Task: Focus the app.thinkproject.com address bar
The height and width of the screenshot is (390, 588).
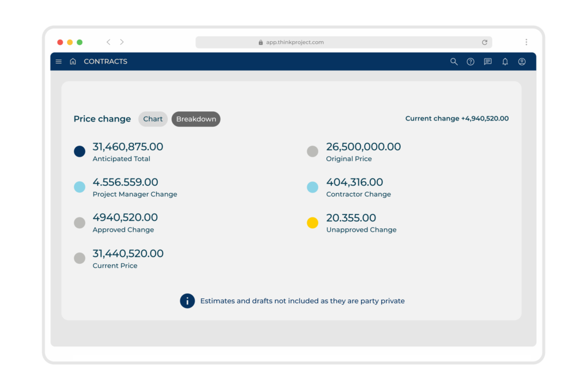Action: point(343,42)
